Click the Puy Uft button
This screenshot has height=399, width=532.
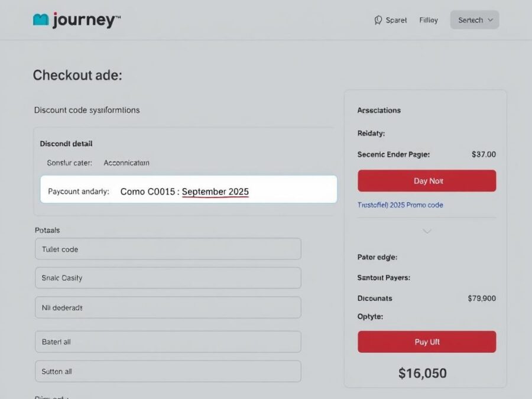coord(426,342)
